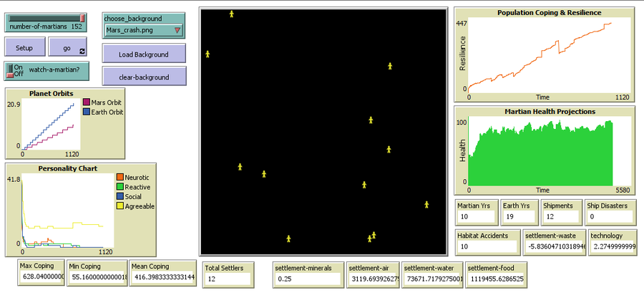Click the Agreeable legend color swatch
Screen dimensions: 644x298
point(120,206)
